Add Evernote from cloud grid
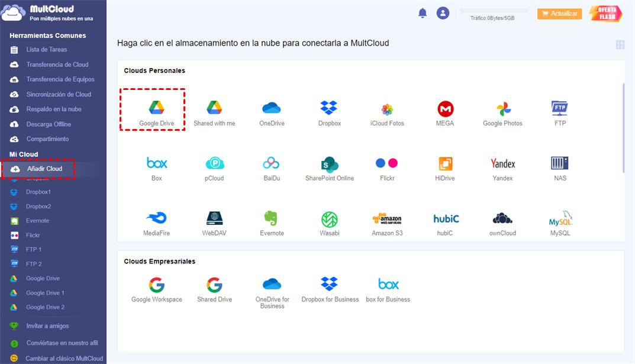The width and height of the screenshot is (635, 364). (272, 223)
